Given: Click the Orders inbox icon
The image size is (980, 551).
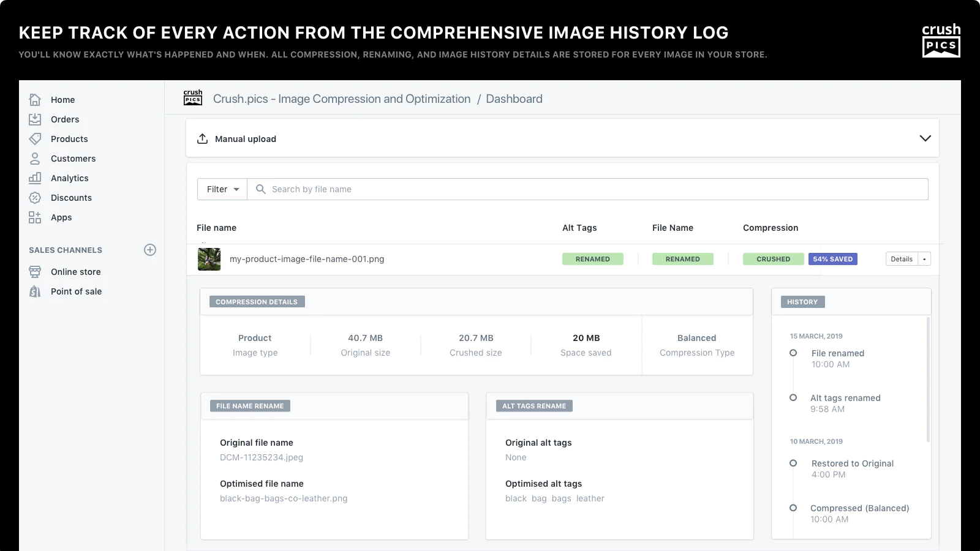Looking at the screenshot, I should (x=35, y=119).
